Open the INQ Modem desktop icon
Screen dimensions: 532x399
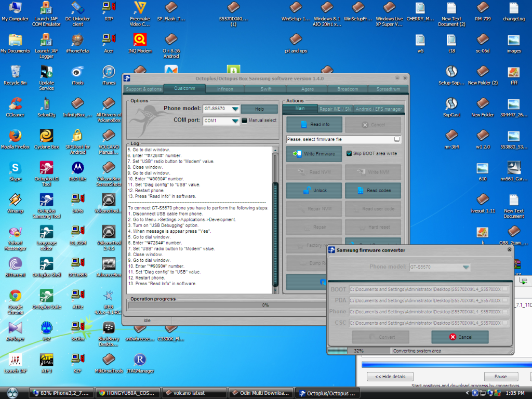point(140,43)
